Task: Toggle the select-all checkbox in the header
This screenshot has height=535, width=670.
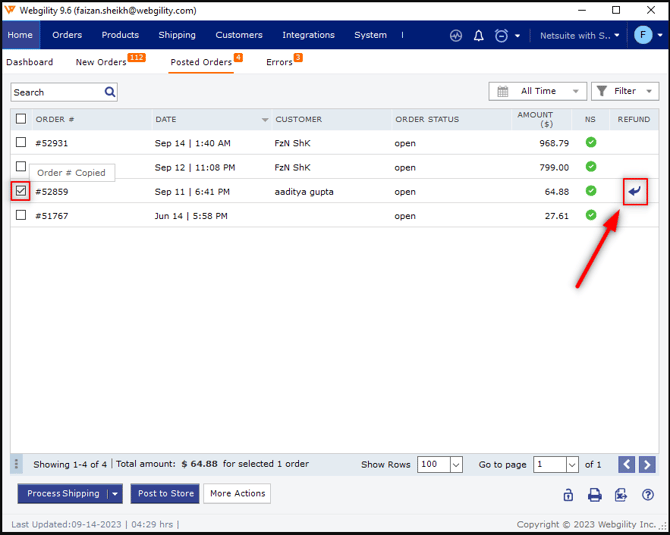Action: [21, 119]
